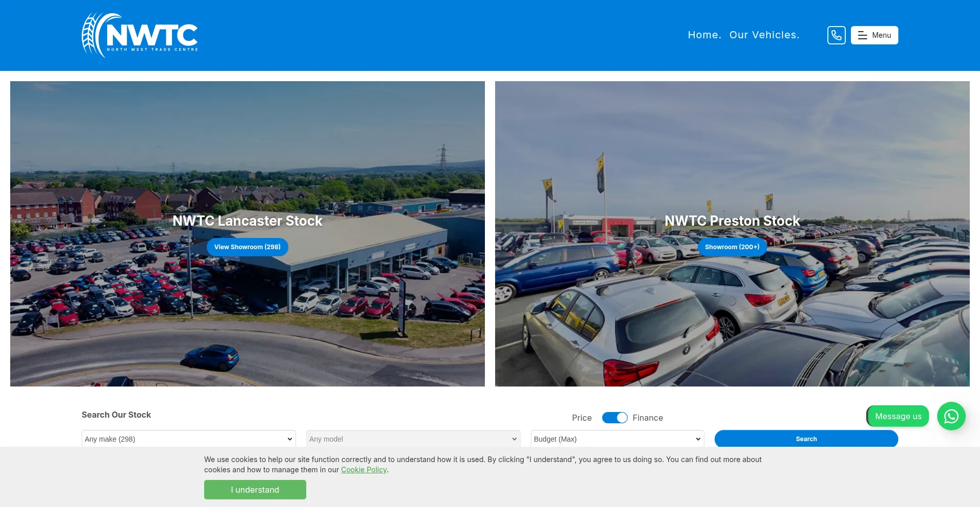980x507 pixels.
Task: Open the Cookie Policy link
Action: click(364, 470)
